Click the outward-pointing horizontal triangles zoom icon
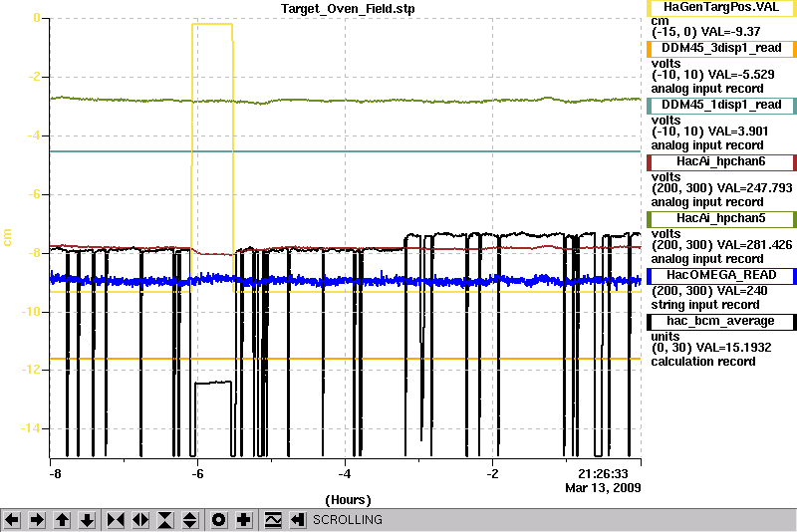The width and height of the screenshot is (797, 532). (x=140, y=520)
